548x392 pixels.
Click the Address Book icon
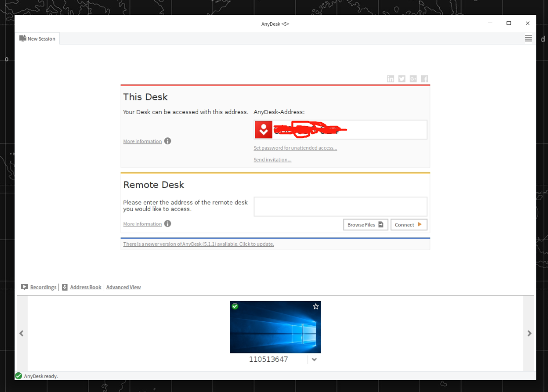(65, 287)
